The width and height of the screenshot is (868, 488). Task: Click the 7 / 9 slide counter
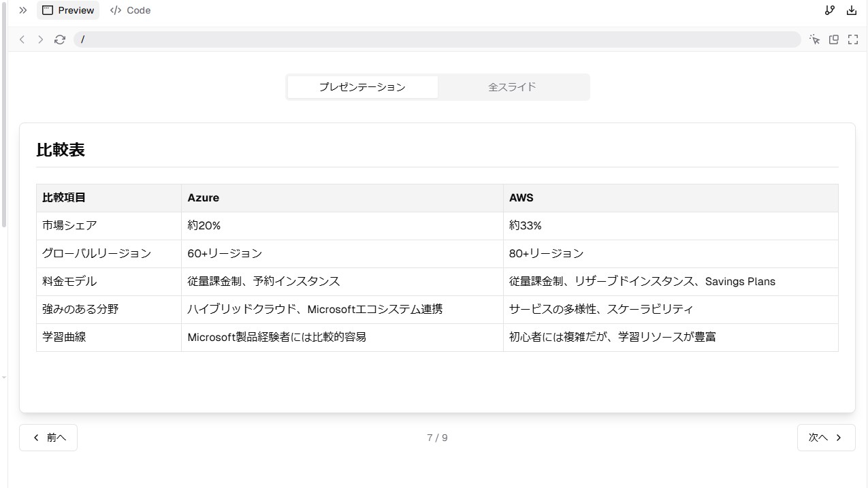click(437, 438)
